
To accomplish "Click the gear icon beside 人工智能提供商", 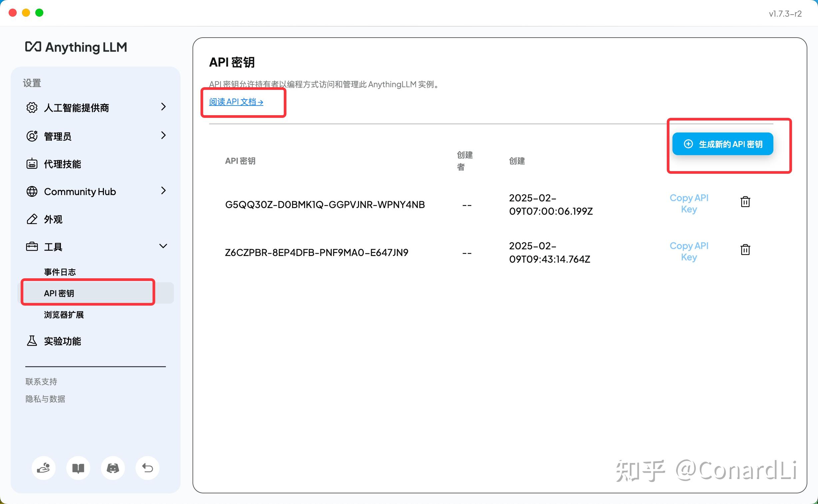I will click(32, 107).
